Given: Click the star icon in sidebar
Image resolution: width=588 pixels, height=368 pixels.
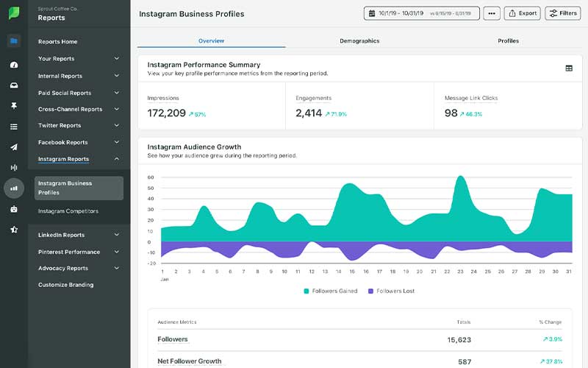Looking at the screenshot, I should (x=13, y=230).
